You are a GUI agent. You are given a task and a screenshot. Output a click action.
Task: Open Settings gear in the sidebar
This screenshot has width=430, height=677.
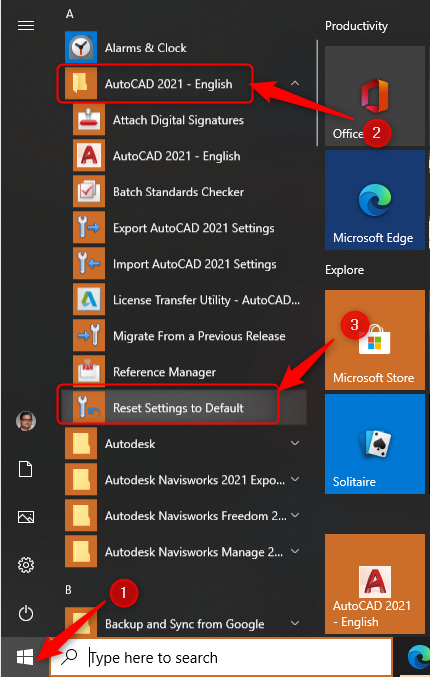[x=25, y=565]
